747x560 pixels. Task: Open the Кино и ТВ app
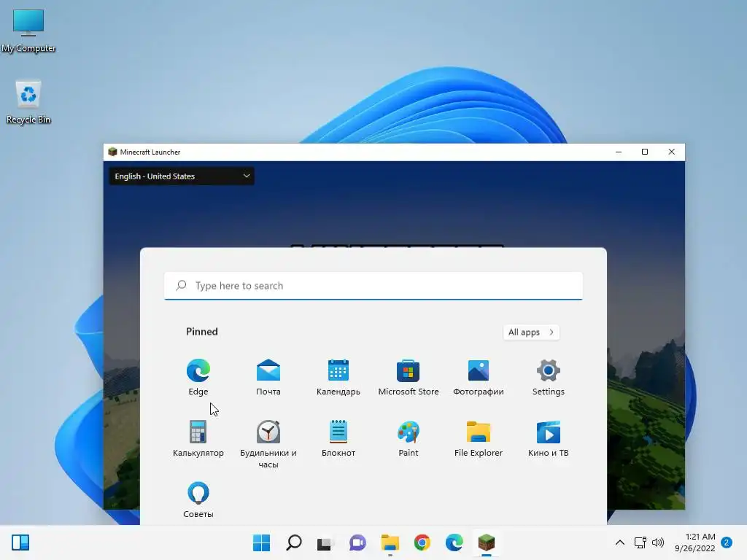[549, 438]
